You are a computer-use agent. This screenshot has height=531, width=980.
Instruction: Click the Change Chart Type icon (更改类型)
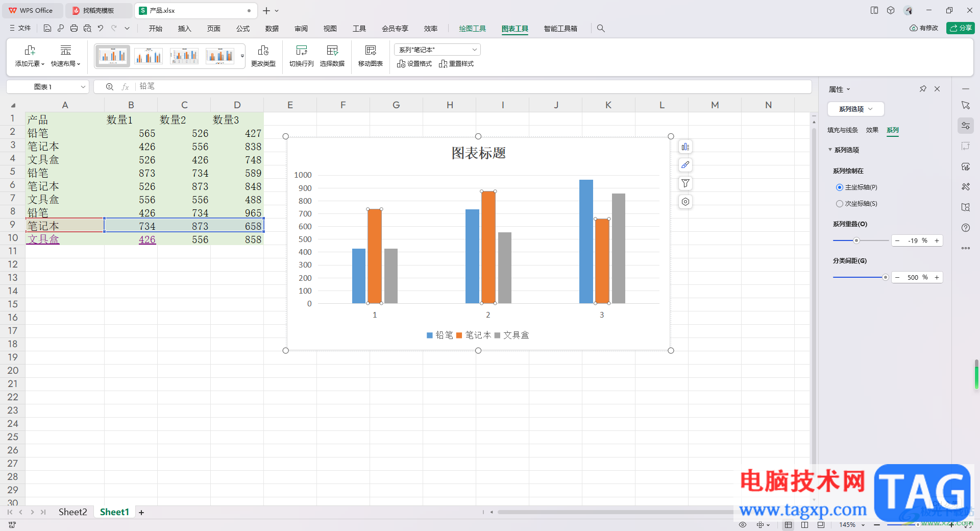(263, 56)
